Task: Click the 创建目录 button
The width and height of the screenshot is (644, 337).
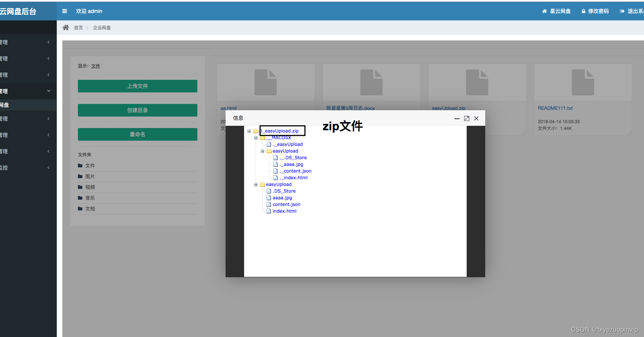Action: 138,110
